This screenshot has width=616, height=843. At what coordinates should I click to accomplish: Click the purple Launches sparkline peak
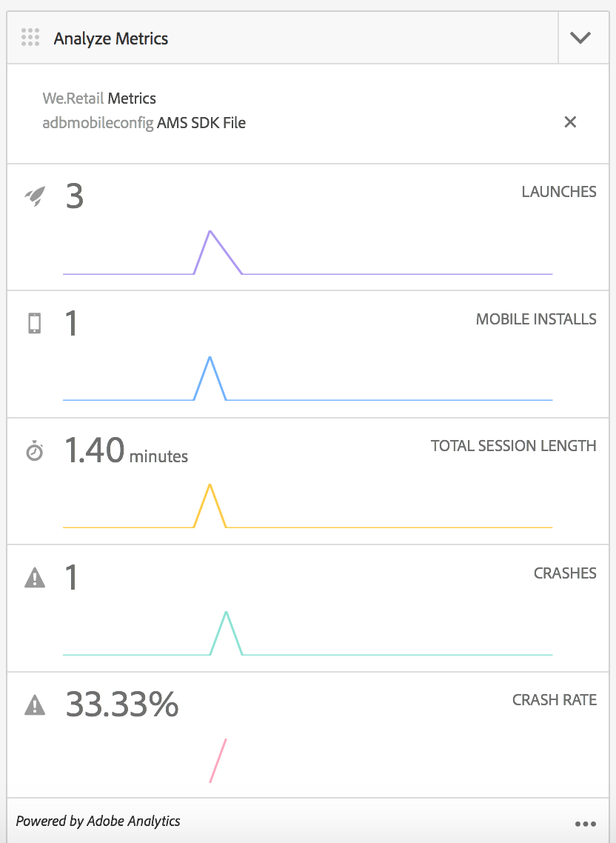tap(210, 233)
